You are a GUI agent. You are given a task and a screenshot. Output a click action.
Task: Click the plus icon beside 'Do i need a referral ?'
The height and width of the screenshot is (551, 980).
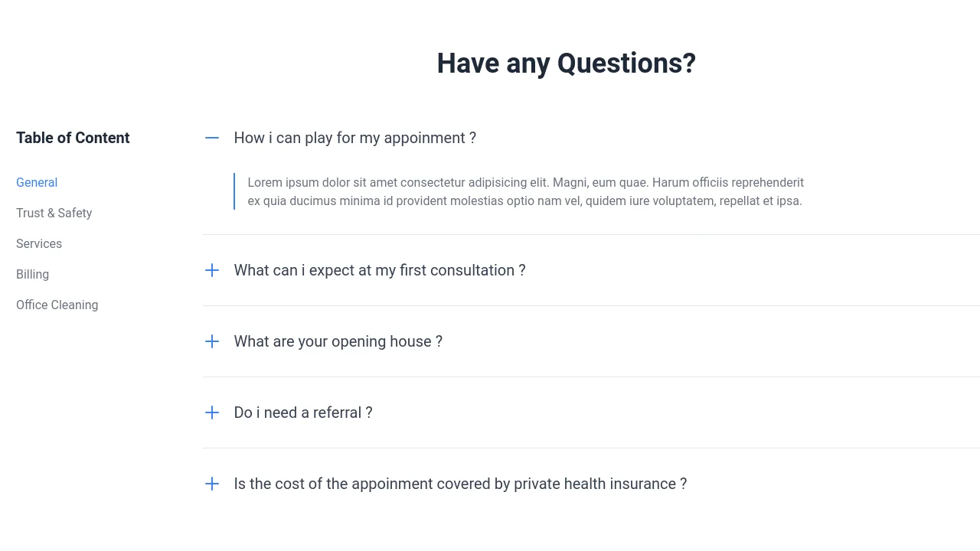pos(212,412)
